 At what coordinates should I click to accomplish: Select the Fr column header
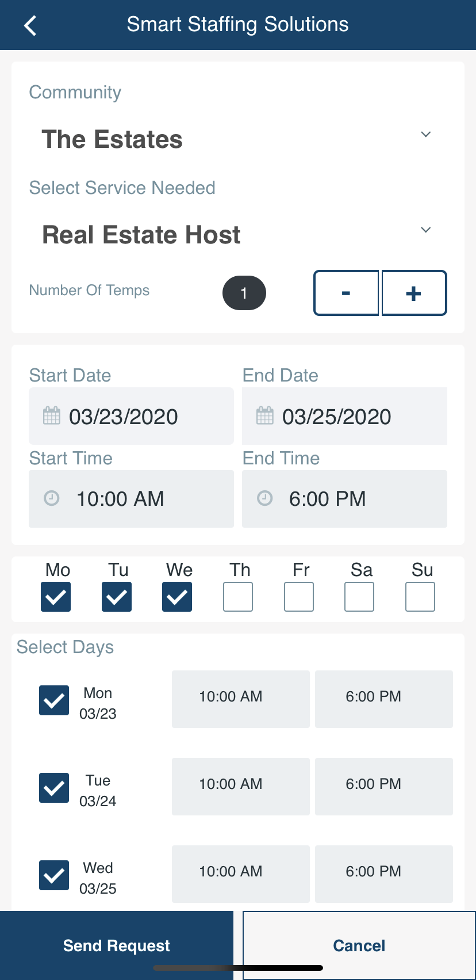pyautogui.click(x=299, y=570)
